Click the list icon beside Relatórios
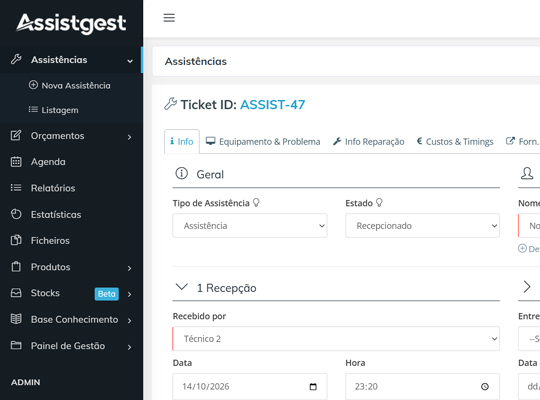 (16, 188)
